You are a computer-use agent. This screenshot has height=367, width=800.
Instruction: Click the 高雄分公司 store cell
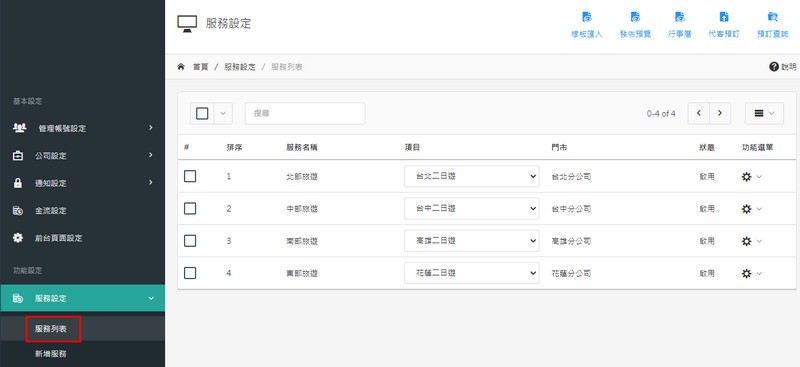(571, 241)
